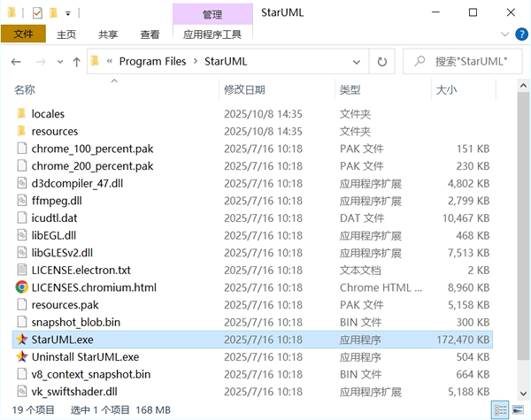Open Help with the blue question mark

[519, 34]
